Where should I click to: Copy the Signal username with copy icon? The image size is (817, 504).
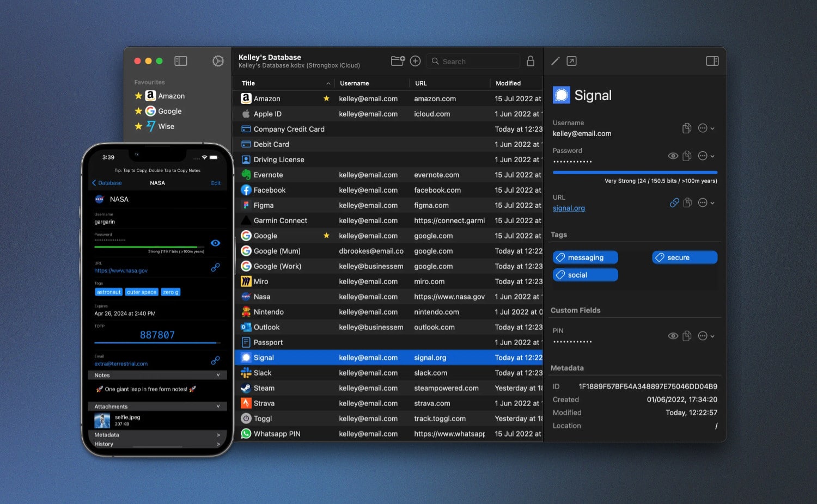click(687, 128)
